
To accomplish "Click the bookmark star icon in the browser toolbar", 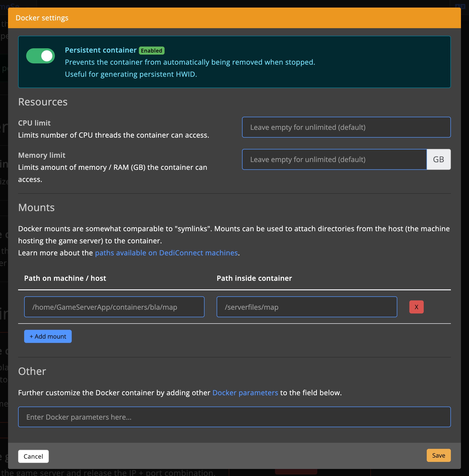I will [x=463, y=6].
